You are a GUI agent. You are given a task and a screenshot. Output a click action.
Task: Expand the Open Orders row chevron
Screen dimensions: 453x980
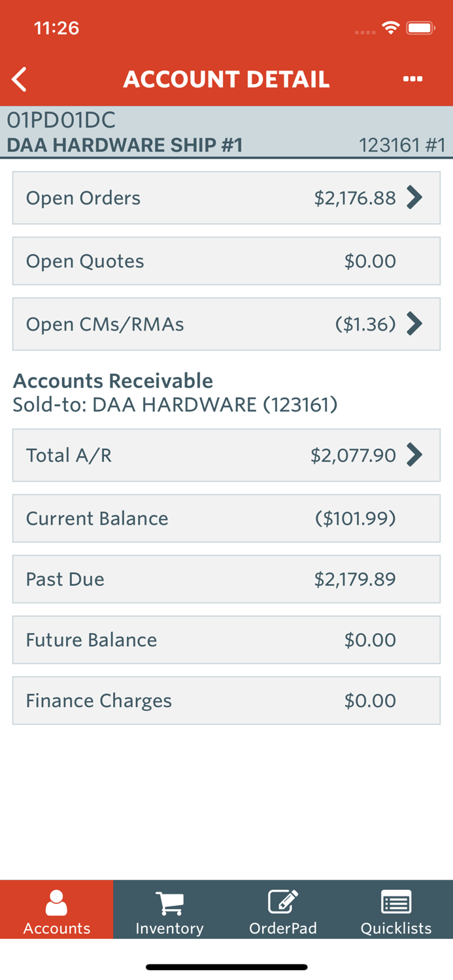pyautogui.click(x=414, y=198)
